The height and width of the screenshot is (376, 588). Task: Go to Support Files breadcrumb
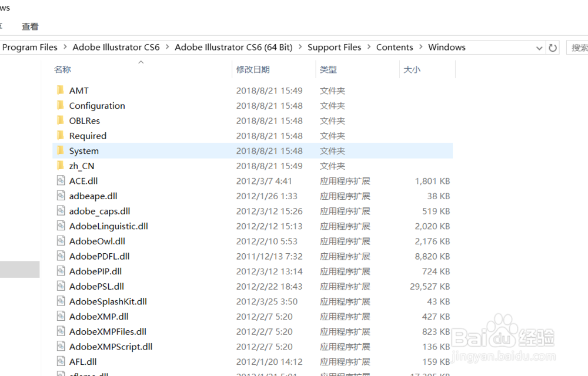point(335,47)
